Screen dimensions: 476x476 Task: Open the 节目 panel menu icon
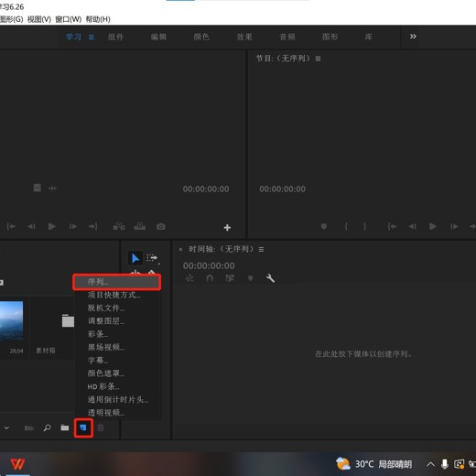[318, 59]
